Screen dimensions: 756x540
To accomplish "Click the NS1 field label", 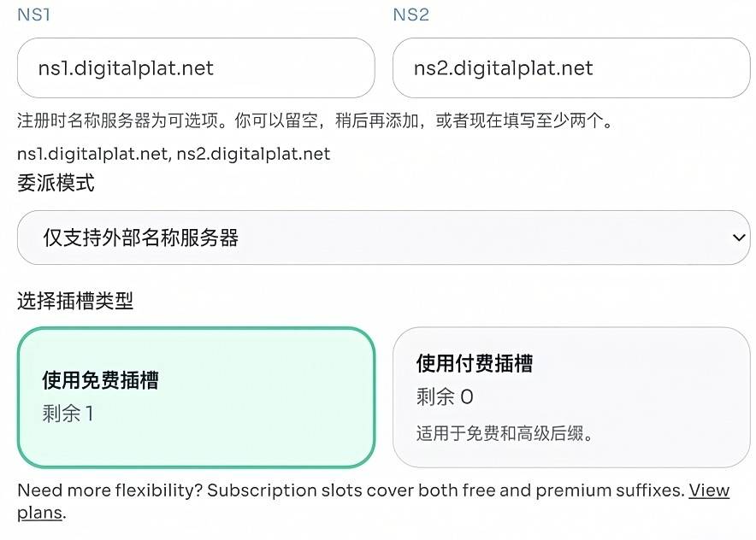I will [33, 15].
